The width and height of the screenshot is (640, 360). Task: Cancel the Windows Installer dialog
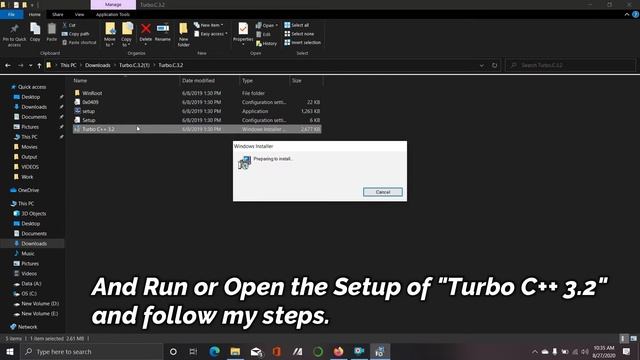pyautogui.click(x=382, y=192)
